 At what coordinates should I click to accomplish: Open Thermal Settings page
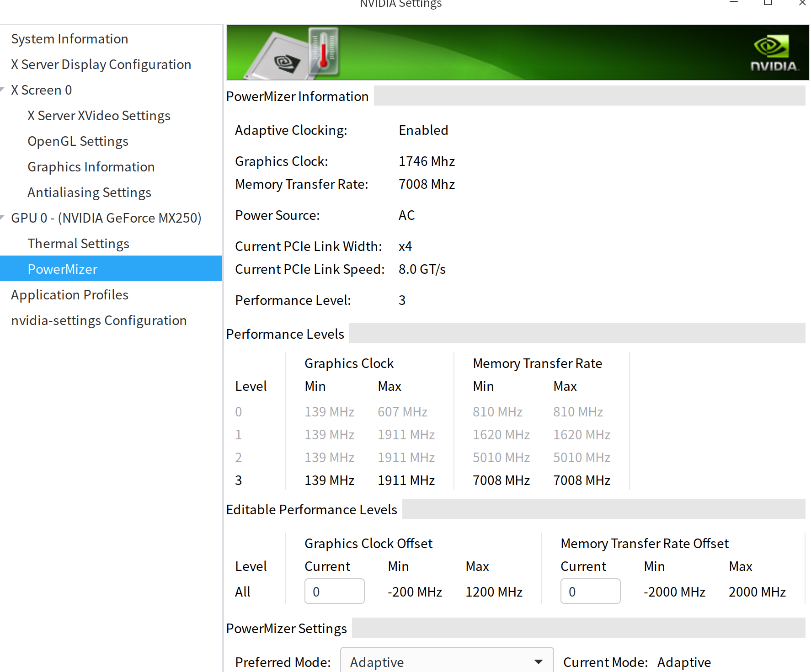click(78, 244)
